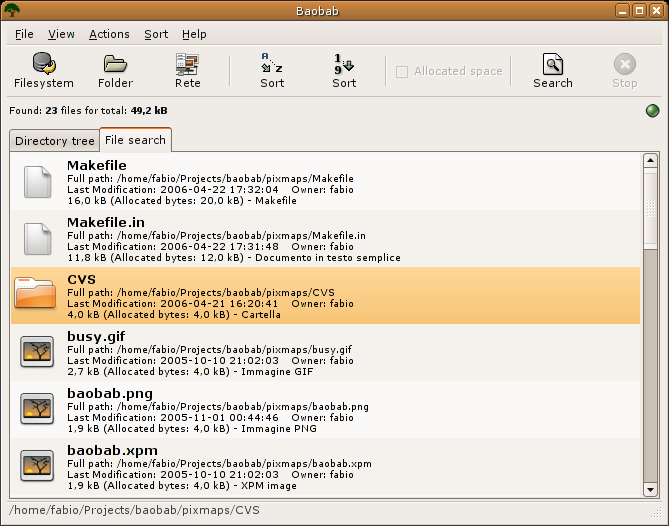Sort numerically with the 1-9 Sort icon
669x526 pixels.
pyautogui.click(x=344, y=64)
